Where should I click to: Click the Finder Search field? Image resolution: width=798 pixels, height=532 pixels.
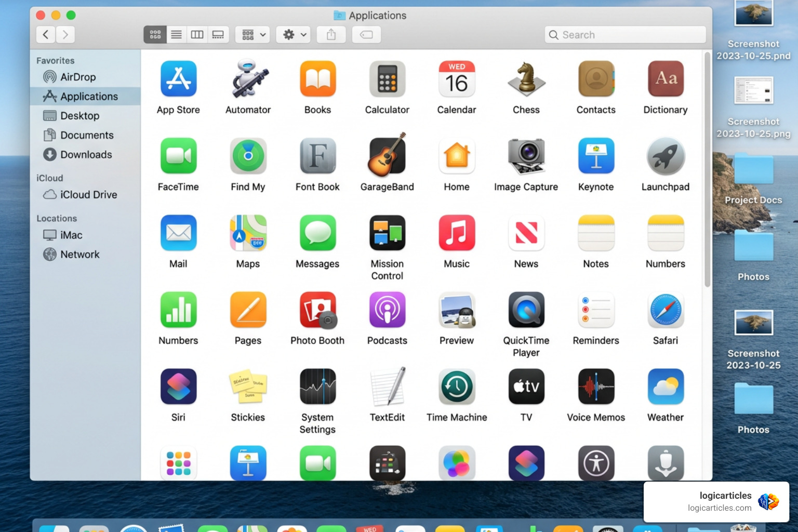[626, 35]
